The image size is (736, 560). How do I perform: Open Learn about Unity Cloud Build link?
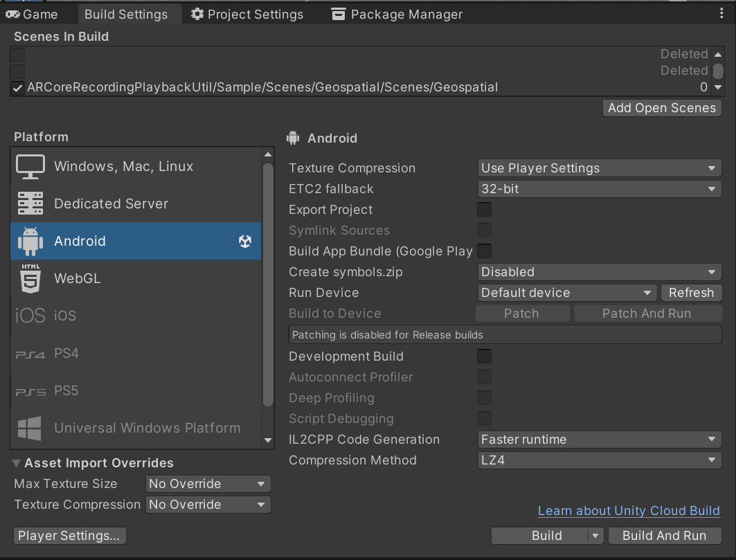pos(629,511)
